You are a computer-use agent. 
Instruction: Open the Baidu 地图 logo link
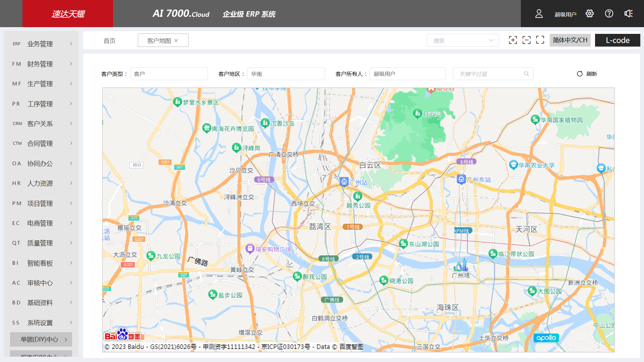[121, 335]
